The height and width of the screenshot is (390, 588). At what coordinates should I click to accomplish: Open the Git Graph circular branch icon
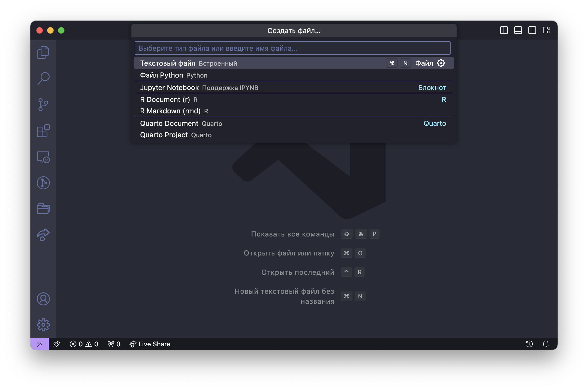coord(43,183)
